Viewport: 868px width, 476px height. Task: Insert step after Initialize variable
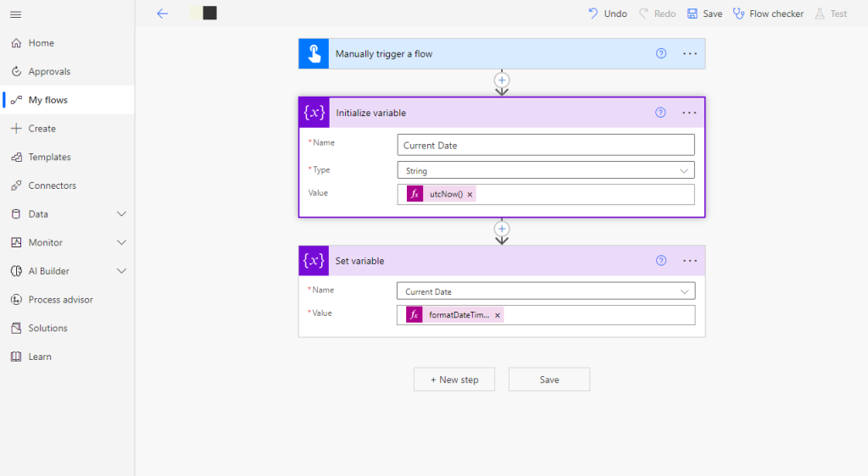pyautogui.click(x=502, y=229)
